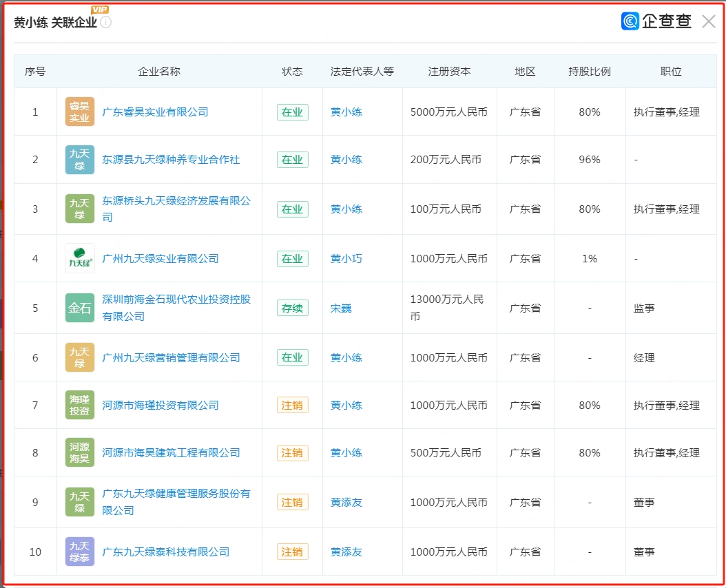The image size is (726, 588).
Task: Click the 企业名称 column header
Action: click(x=159, y=72)
